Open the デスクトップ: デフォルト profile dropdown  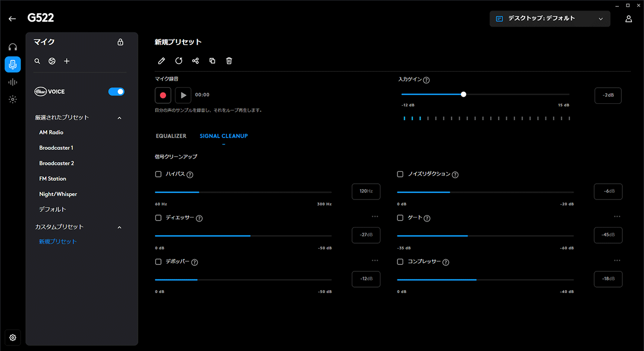click(549, 19)
